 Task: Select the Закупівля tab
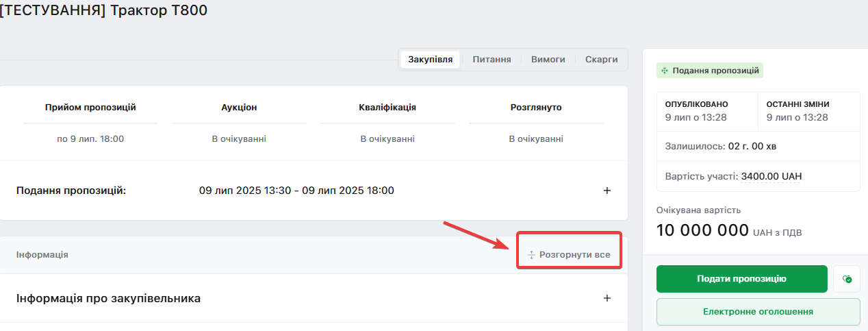tap(430, 60)
